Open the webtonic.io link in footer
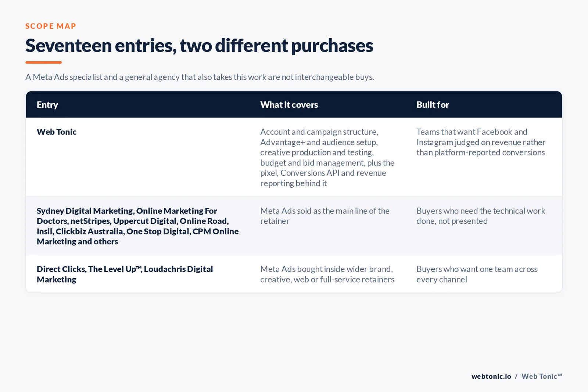 point(491,376)
